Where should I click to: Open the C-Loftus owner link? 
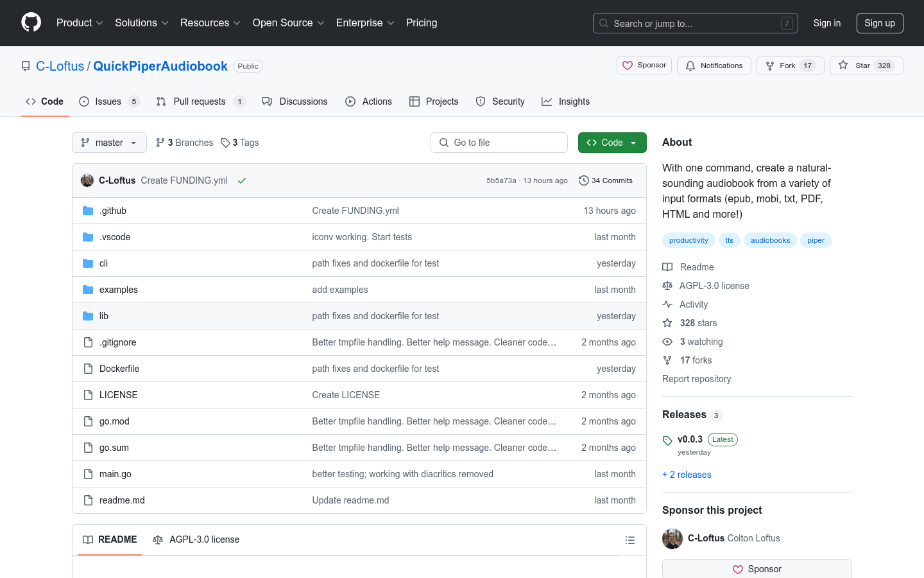tap(60, 66)
